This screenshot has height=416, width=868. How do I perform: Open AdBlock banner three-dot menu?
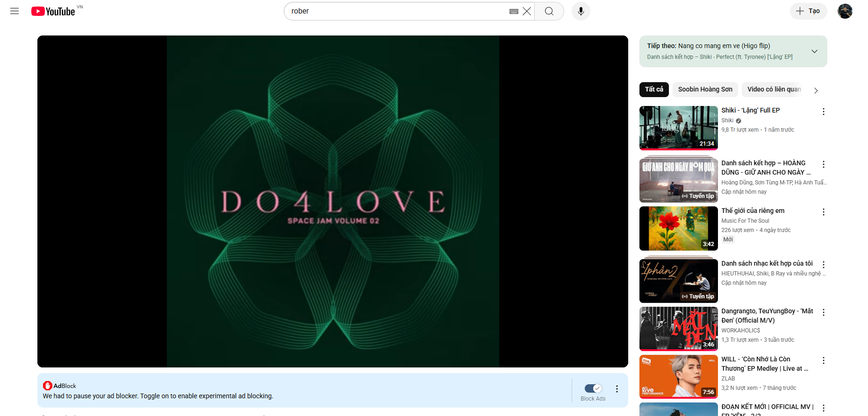pyautogui.click(x=617, y=389)
